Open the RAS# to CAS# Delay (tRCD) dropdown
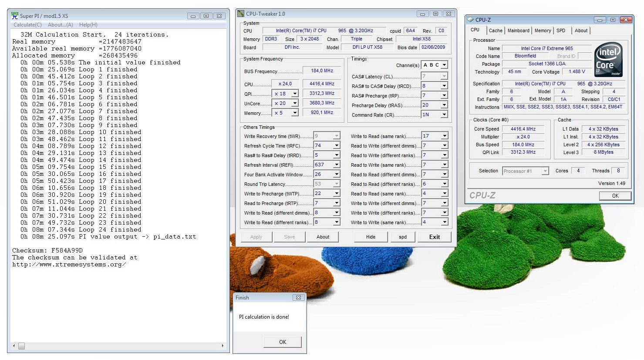 444,86
